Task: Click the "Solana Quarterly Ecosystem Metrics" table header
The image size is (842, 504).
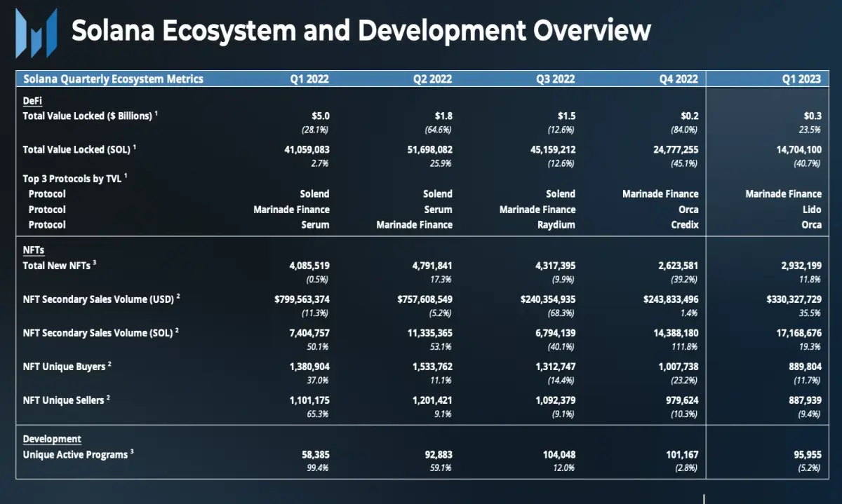Action: tap(113, 79)
